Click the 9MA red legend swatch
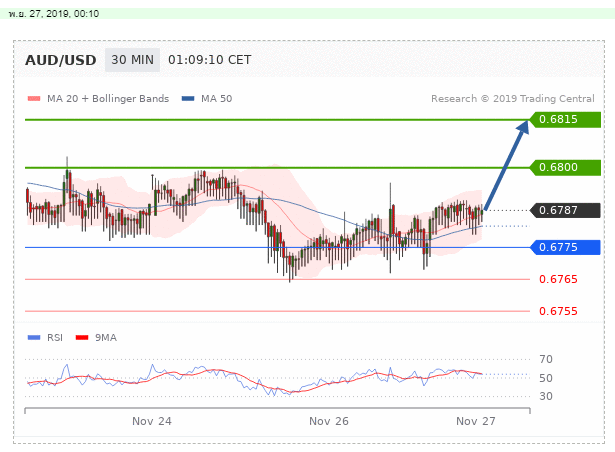The height and width of the screenshot is (452, 615). coord(82,337)
